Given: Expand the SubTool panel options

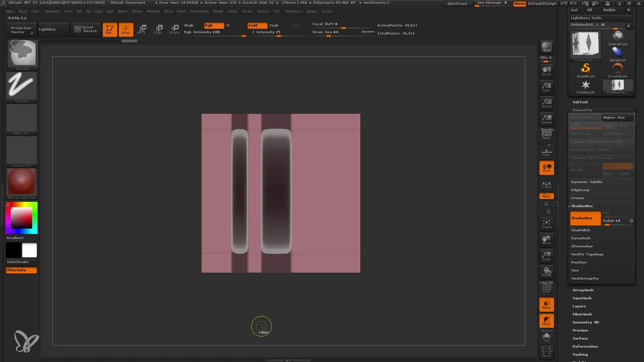Looking at the screenshot, I should 579,102.
